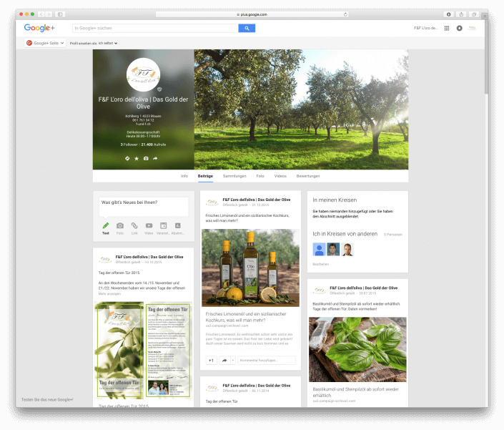Open the notifications bell icon
504x430 pixels.
pyautogui.click(x=460, y=29)
